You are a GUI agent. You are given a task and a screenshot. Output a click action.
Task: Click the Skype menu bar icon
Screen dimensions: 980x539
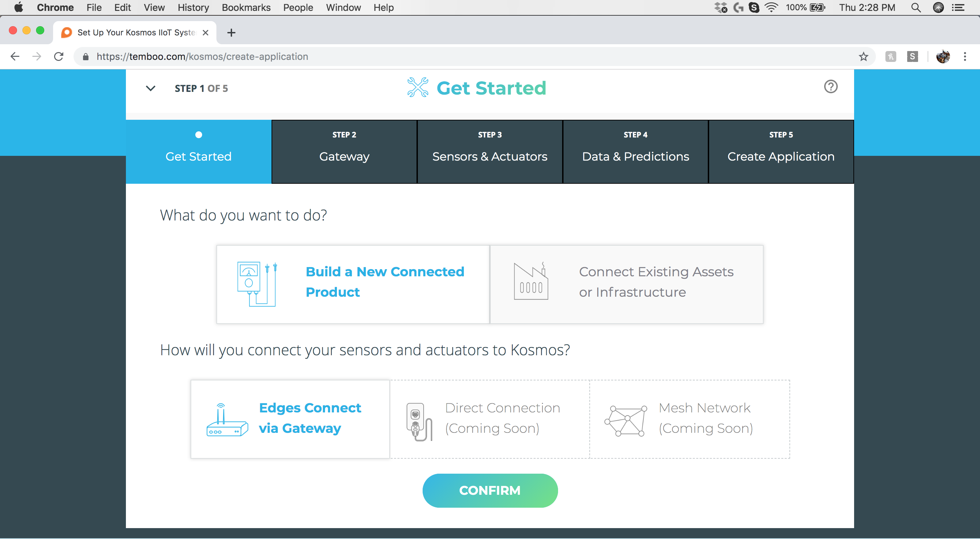pyautogui.click(x=754, y=7)
